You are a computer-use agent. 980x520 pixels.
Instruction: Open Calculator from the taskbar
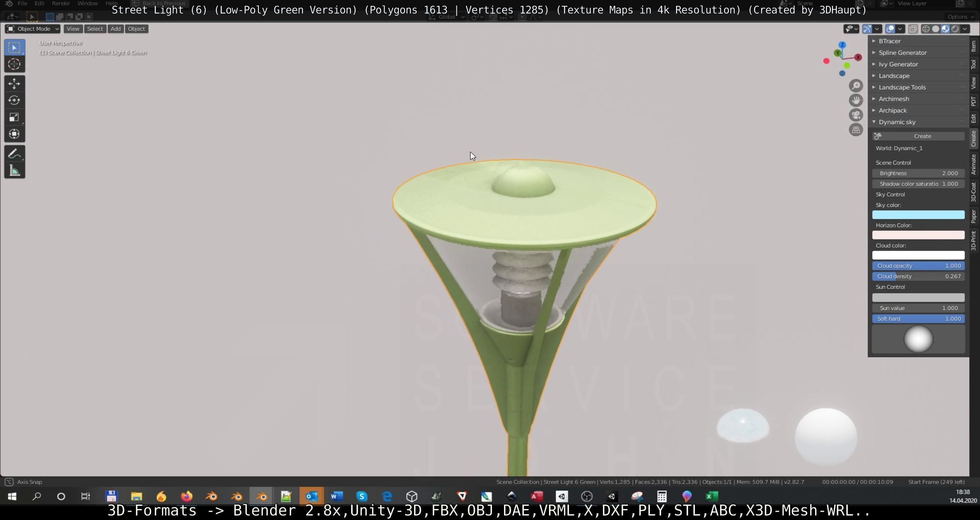point(661,496)
